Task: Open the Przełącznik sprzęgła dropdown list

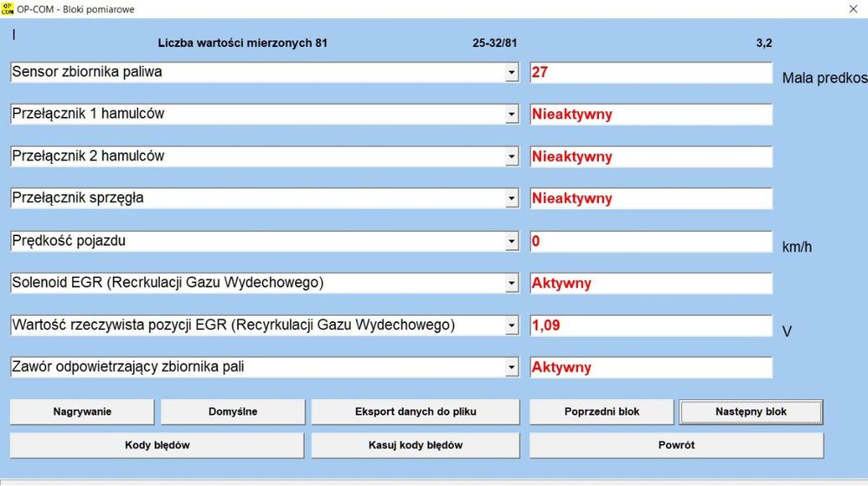Action: click(x=511, y=200)
